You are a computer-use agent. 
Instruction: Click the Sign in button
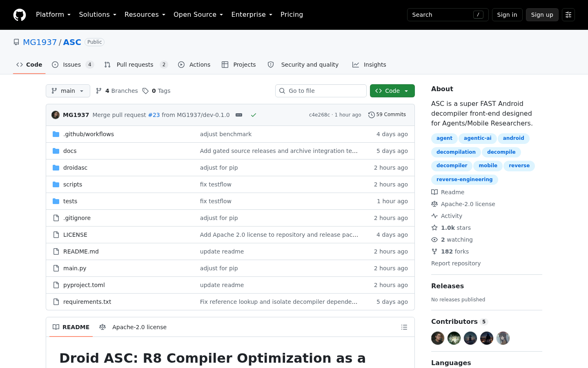coord(507,15)
